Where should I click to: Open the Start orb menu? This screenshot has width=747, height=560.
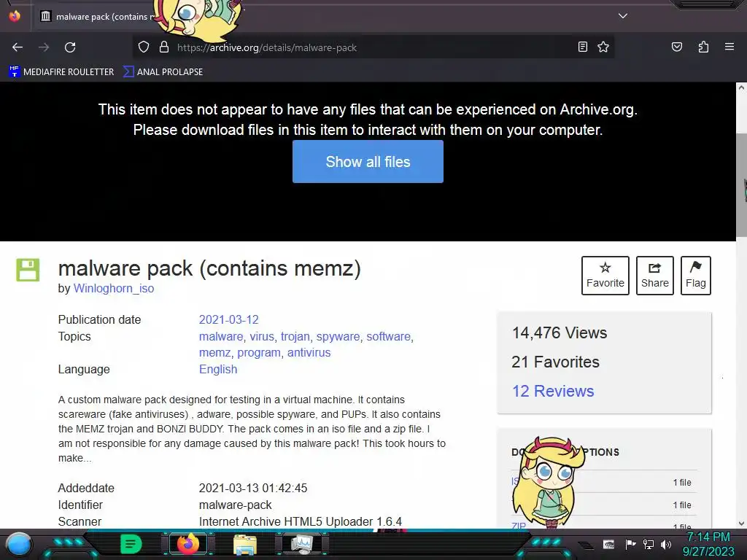click(x=19, y=544)
